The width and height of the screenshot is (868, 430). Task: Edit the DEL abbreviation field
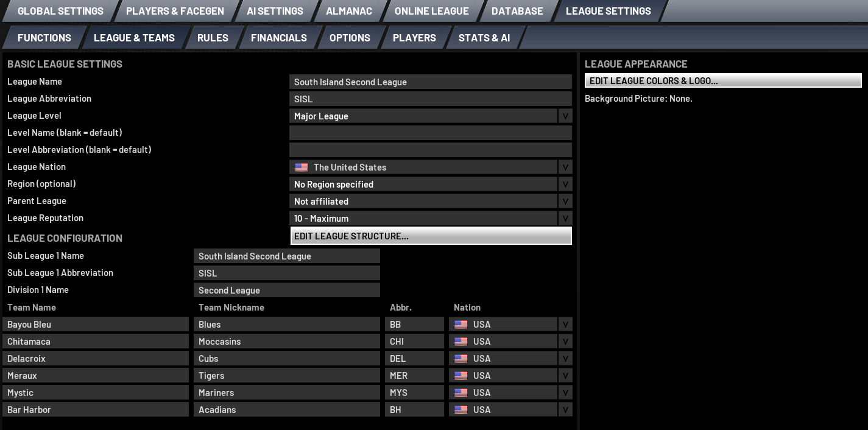(414, 358)
